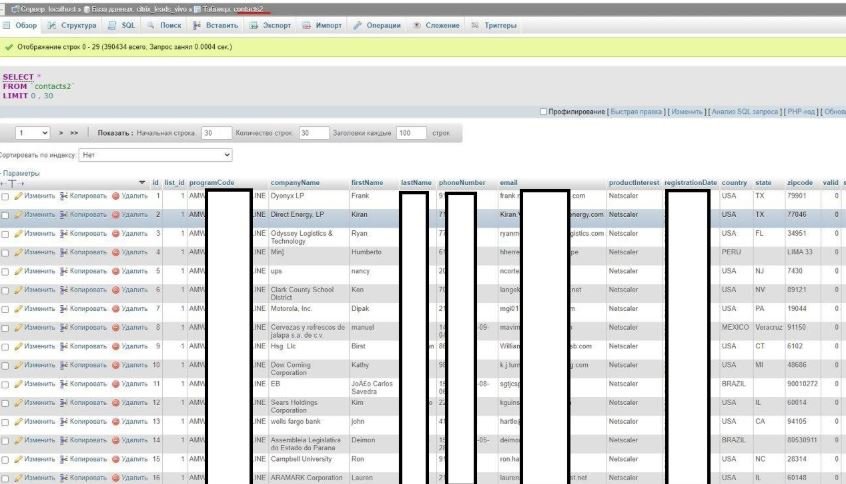Click the copy icon for row 1

[64, 196]
